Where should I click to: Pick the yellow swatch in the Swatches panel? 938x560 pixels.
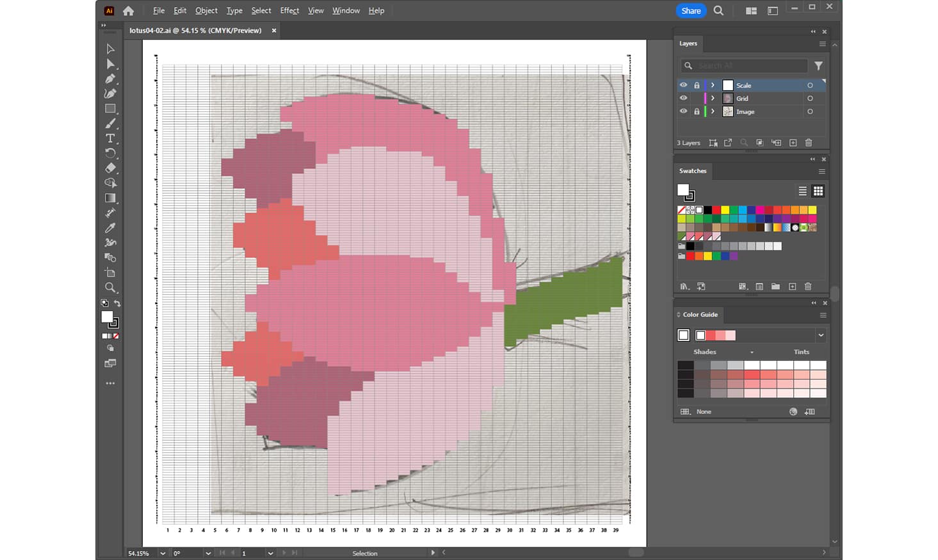[725, 210]
